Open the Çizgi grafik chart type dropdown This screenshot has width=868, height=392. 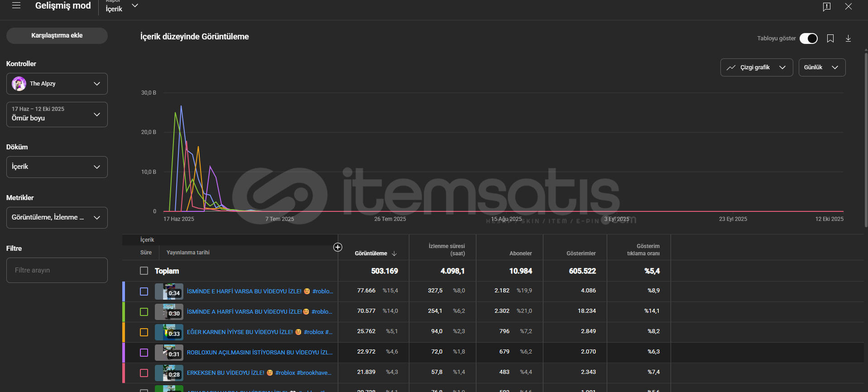pyautogui.click(x=756, y=67)
